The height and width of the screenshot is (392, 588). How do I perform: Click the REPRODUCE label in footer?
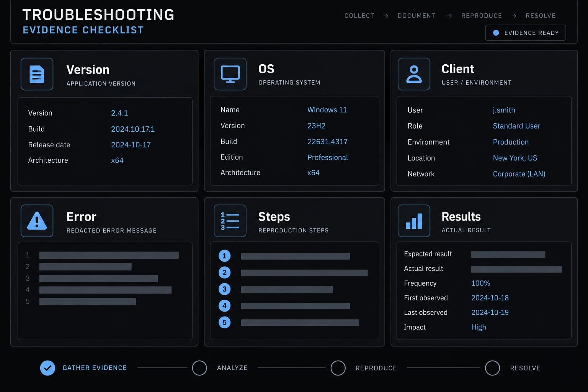tap(376, 368)
